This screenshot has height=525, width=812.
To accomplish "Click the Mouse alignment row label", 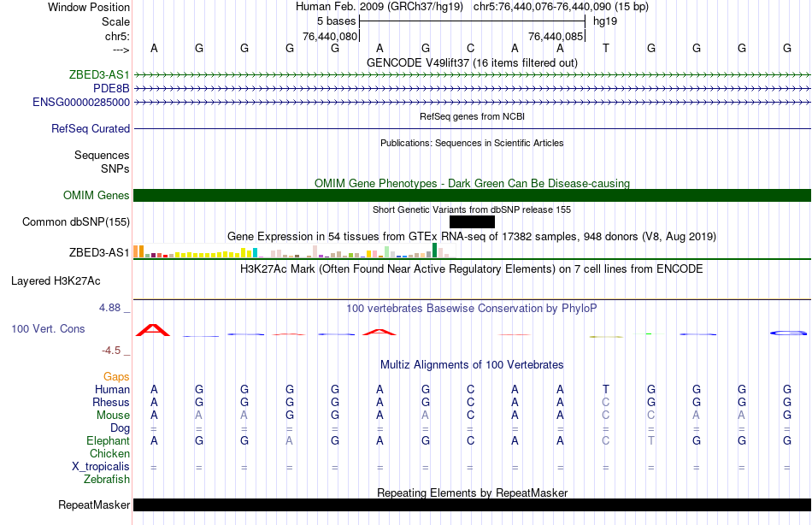I will [x=113, y=416].
